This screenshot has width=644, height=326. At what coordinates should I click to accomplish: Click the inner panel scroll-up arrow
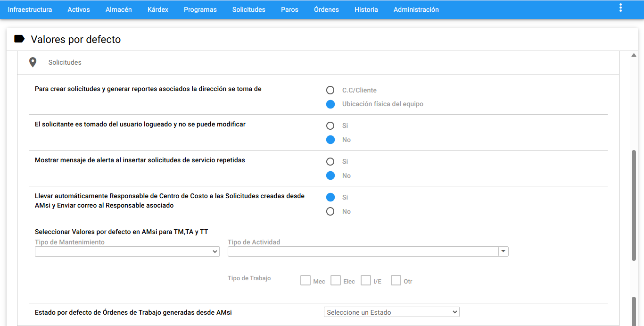tap(634, 55)
